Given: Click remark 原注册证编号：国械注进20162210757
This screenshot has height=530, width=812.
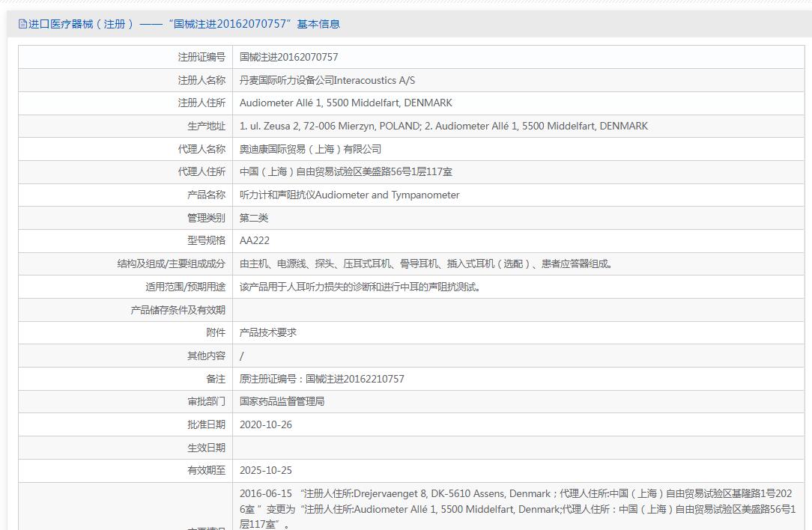Looking at the screenshot, I should click(321, 379).
